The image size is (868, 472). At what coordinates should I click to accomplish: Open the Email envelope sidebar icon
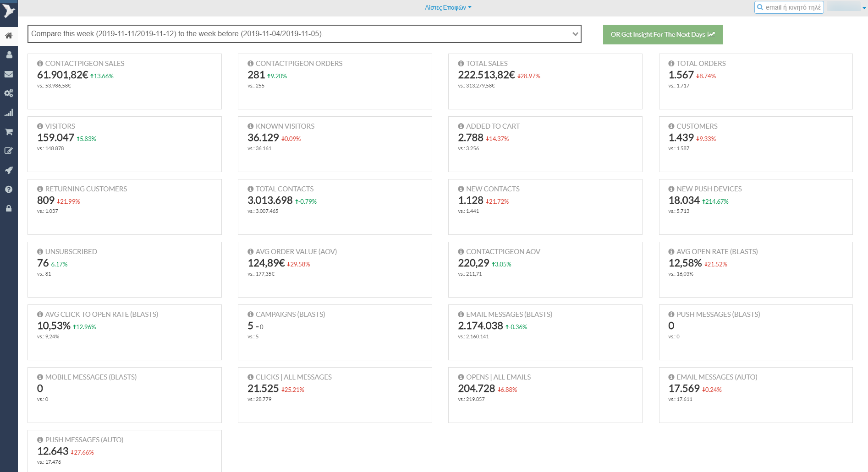pos(9,74)
